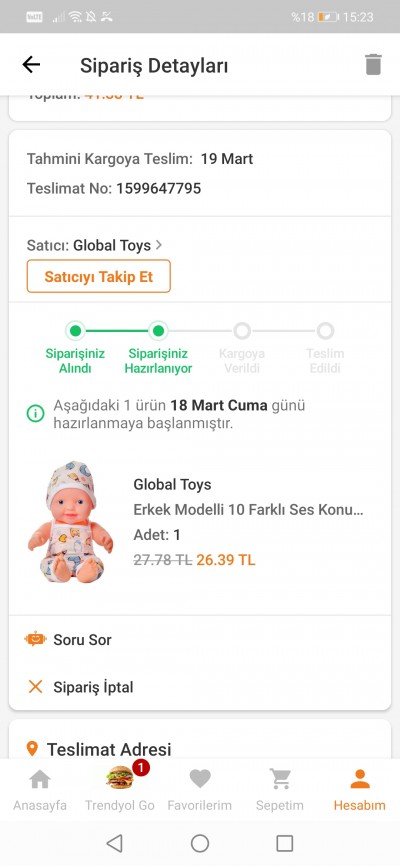The image size is (400, 866).
Task: Tap Kargoya Verildi step circle
Action: [242, 331]
